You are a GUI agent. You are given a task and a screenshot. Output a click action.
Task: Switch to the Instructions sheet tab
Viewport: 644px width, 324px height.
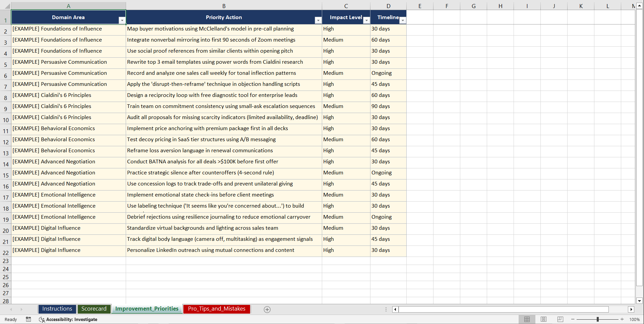[57, 309]
